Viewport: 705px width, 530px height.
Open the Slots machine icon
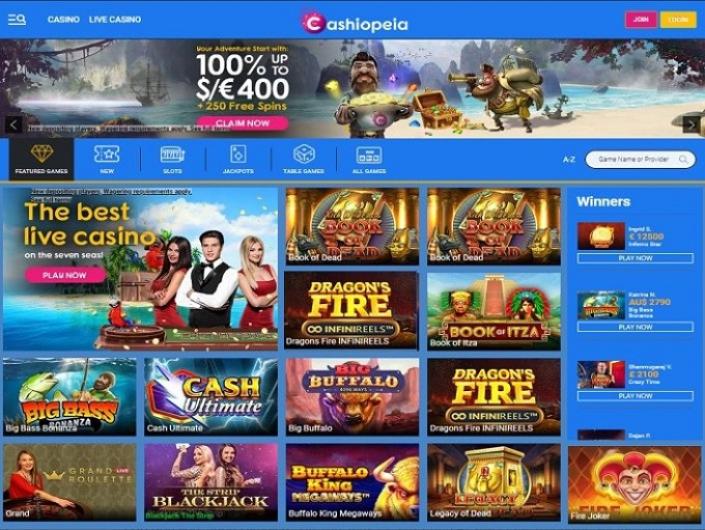(x=172, y=154)
